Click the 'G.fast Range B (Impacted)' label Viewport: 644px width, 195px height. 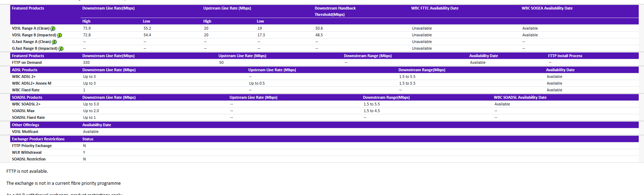(35, 48)
